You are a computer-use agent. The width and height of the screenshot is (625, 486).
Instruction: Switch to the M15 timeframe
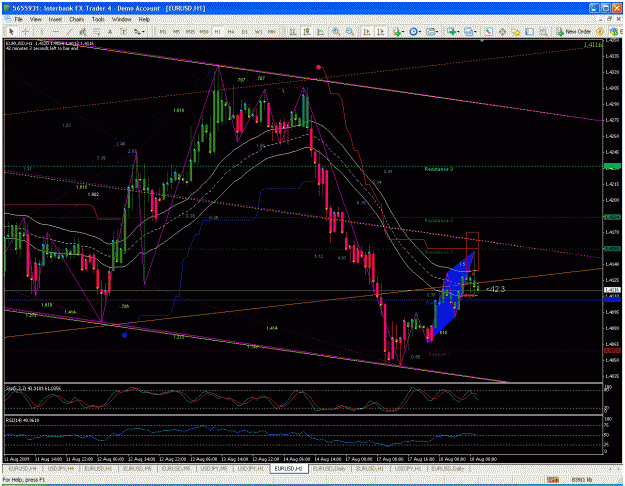tap(190, 31)
